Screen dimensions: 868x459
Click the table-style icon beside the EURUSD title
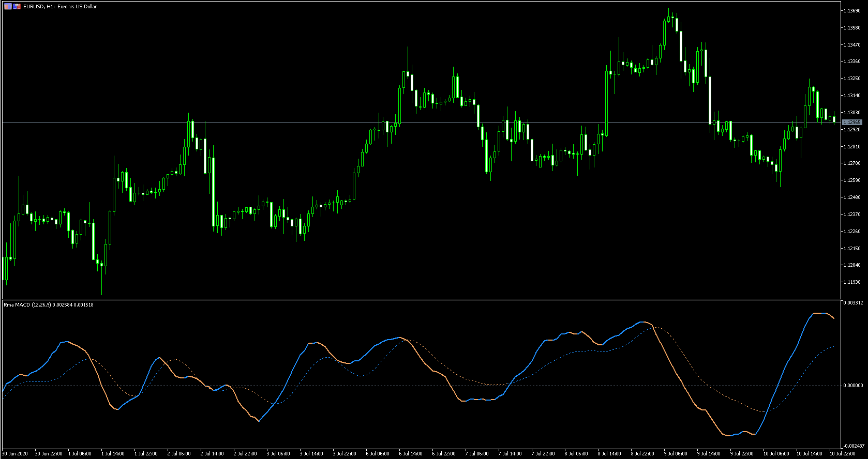(x=8, y=7)
